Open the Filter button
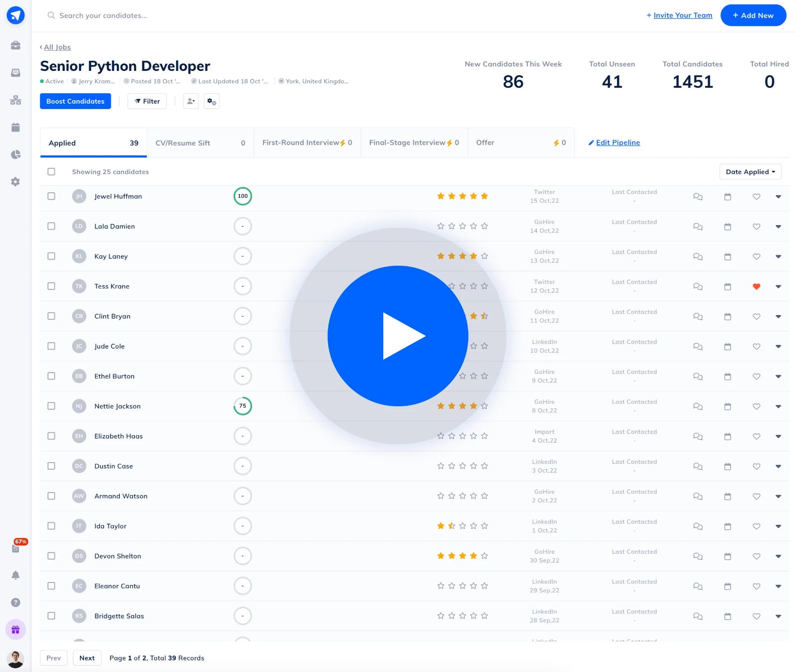Viewport: 796px width, 672px height. pos(147,101)
